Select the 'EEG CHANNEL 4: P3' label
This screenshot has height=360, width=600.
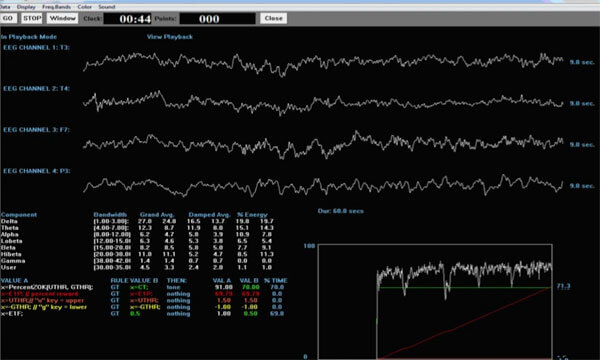tap(36, 171)
